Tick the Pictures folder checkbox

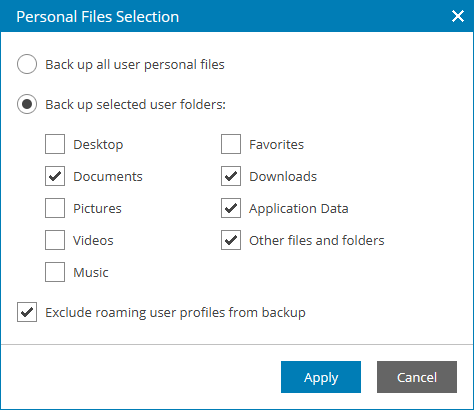tap(55, 208)
